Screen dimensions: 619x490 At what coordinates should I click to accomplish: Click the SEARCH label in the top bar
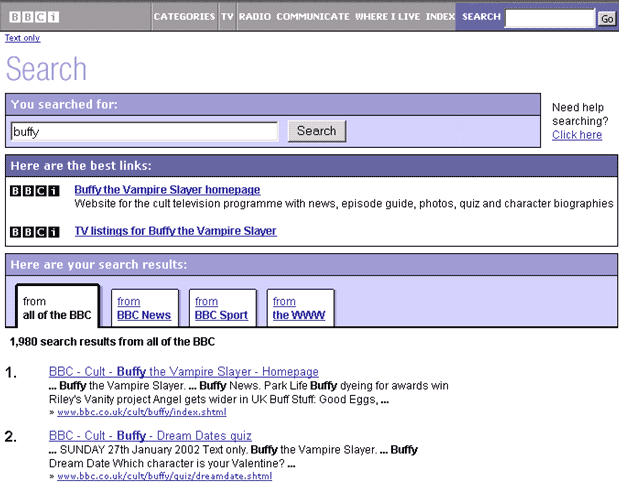pos(481,17)
